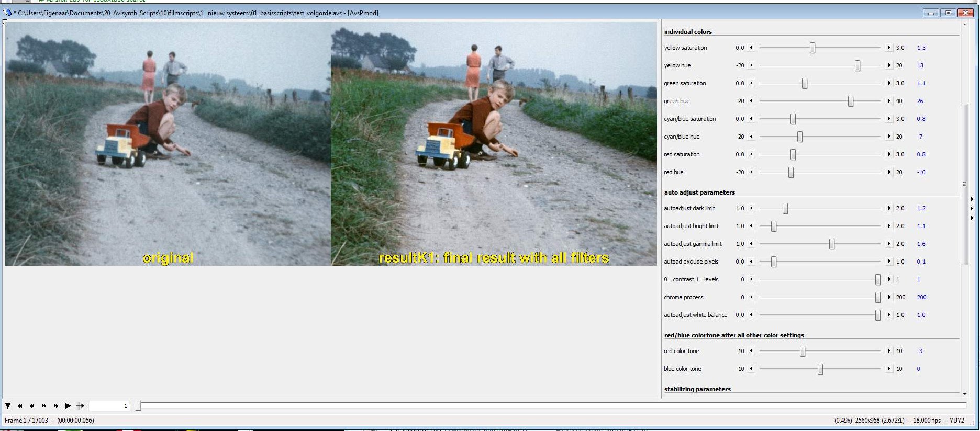Decrease green hue using its left arrow

pyautogui.click(x=752, y=101)
